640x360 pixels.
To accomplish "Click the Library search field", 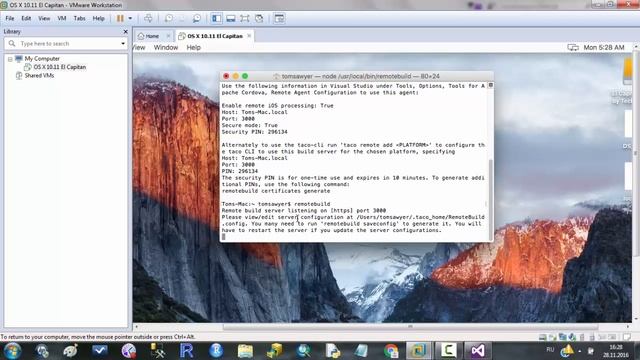I will pos(65,43).
